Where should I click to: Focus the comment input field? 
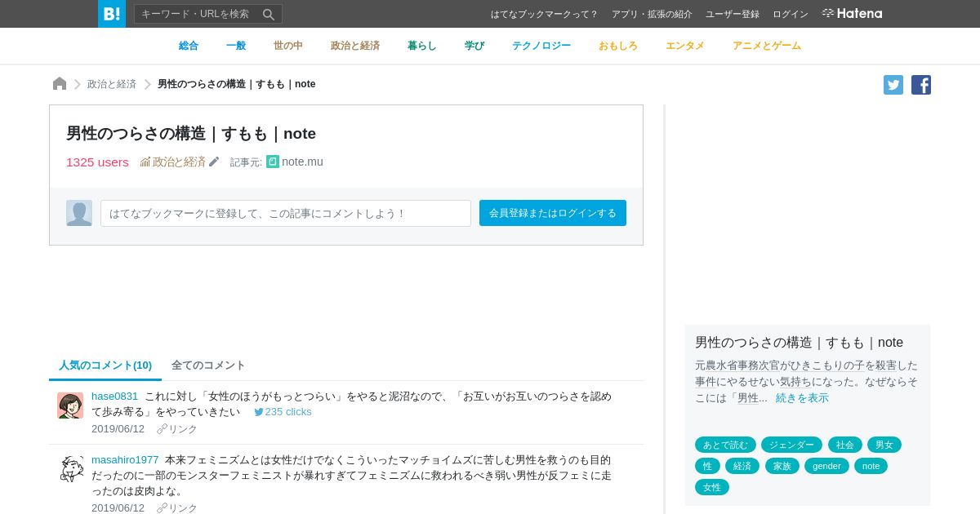click(x=286, y=213)
